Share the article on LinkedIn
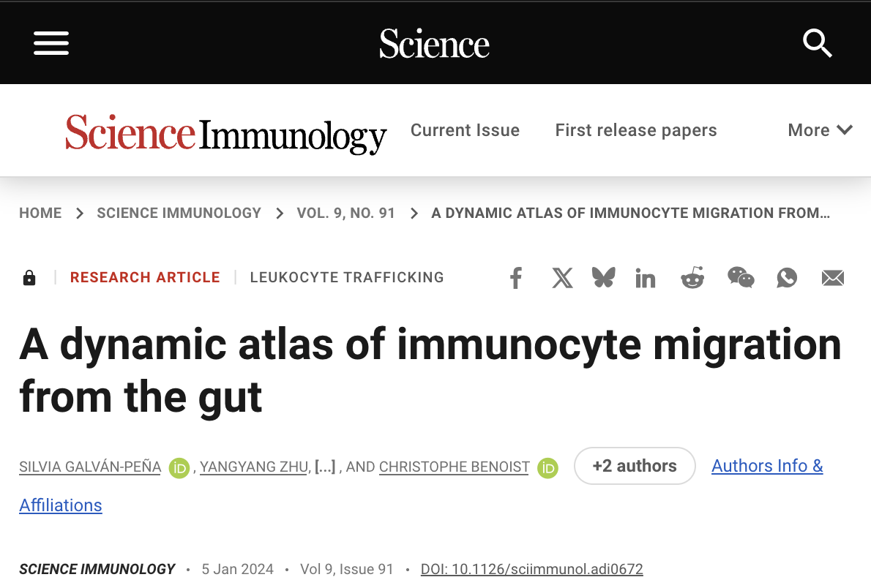This screenshot has width=871, height=588. coord(645,277)
